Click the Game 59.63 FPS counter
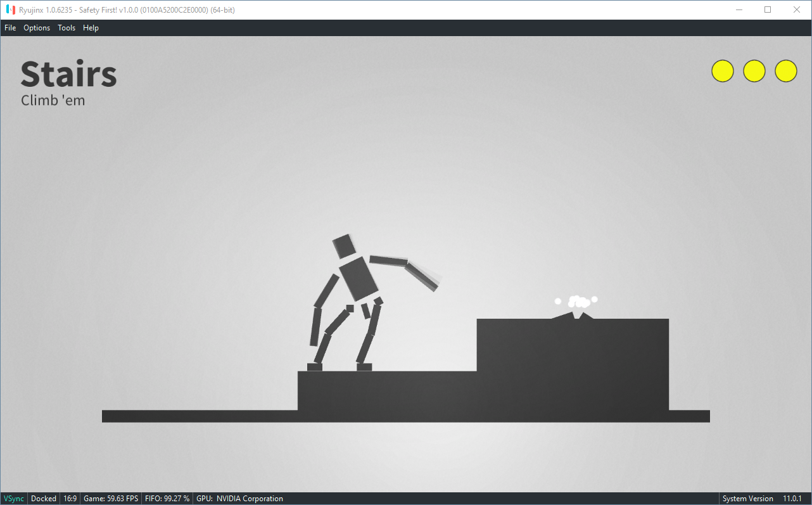The height and width of the screenshot is (505, 812). [x=111, y=498]
